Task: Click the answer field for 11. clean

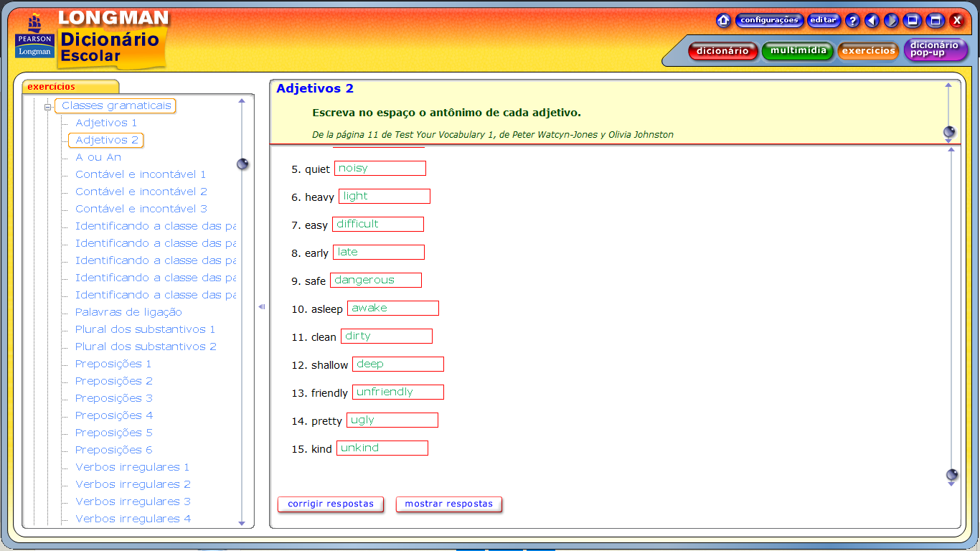Action: (x=387, y=336)
